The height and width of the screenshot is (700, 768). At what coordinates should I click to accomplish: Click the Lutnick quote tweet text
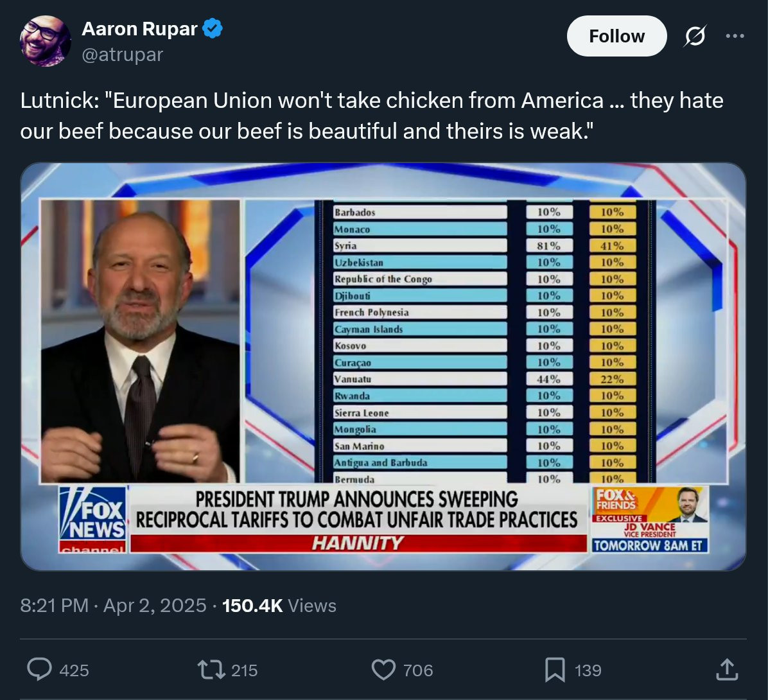click(372, 116)
